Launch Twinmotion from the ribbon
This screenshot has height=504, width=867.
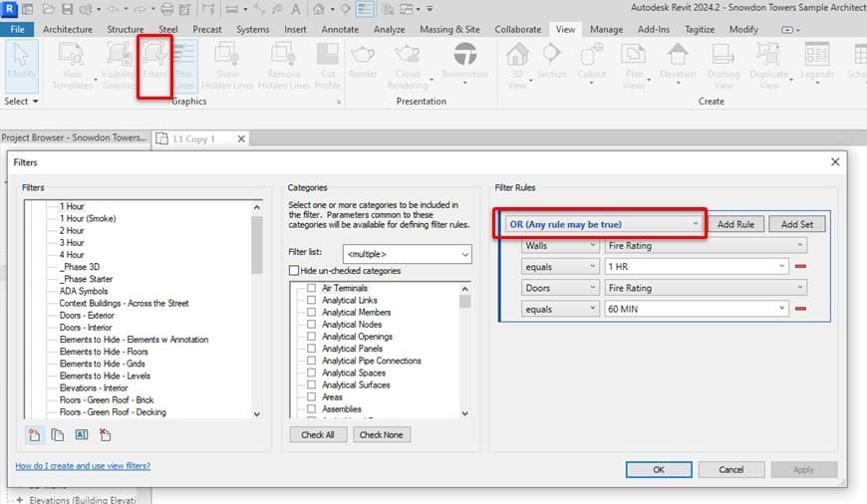coord(465,62)
